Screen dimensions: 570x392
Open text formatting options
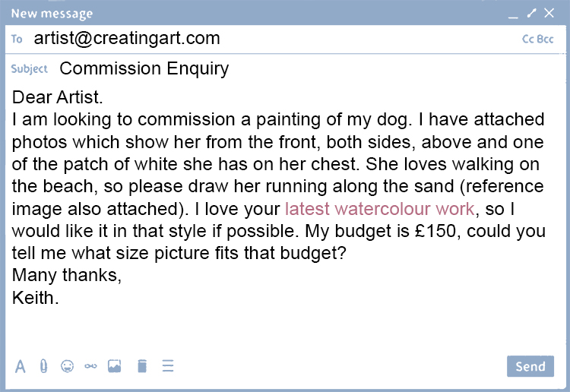coord(21,366)
